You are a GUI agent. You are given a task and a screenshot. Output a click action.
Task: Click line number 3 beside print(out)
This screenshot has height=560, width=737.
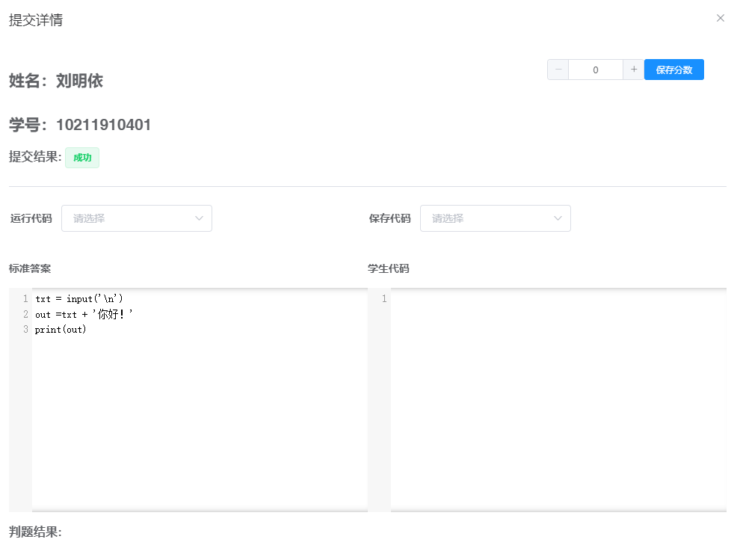[x=25, y=329]
